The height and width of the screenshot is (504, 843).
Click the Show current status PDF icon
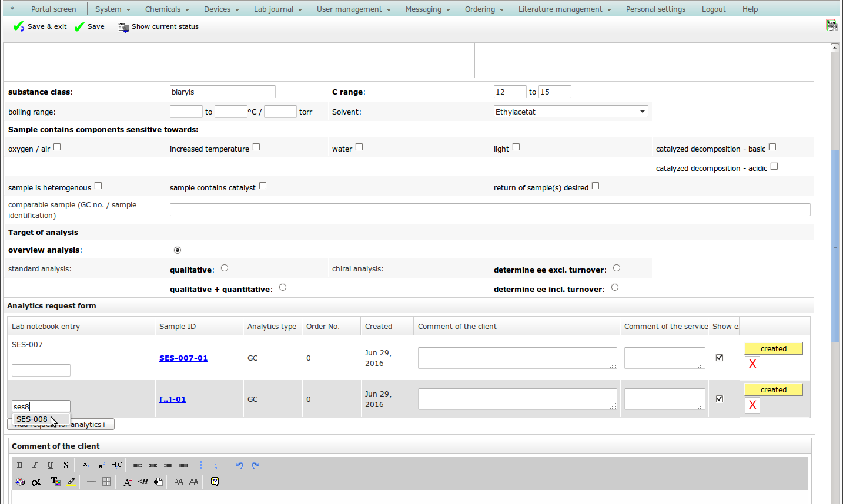(x=123, y=27)
